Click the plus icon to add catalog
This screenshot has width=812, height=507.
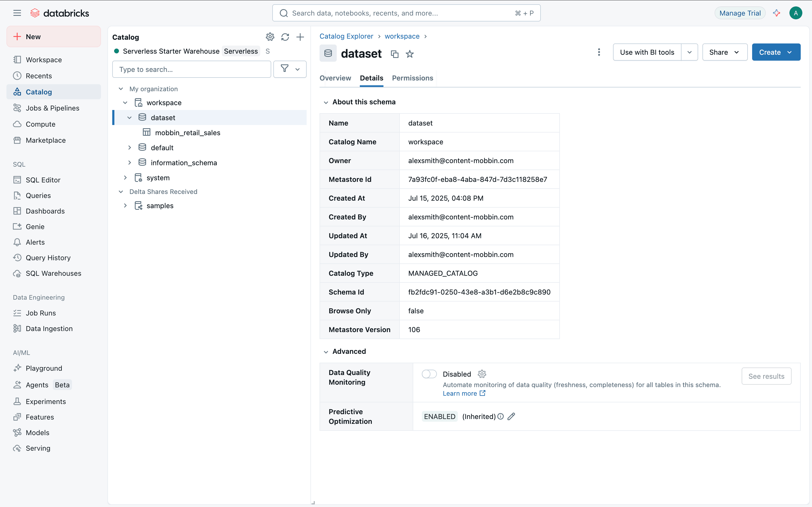(300, 37)
